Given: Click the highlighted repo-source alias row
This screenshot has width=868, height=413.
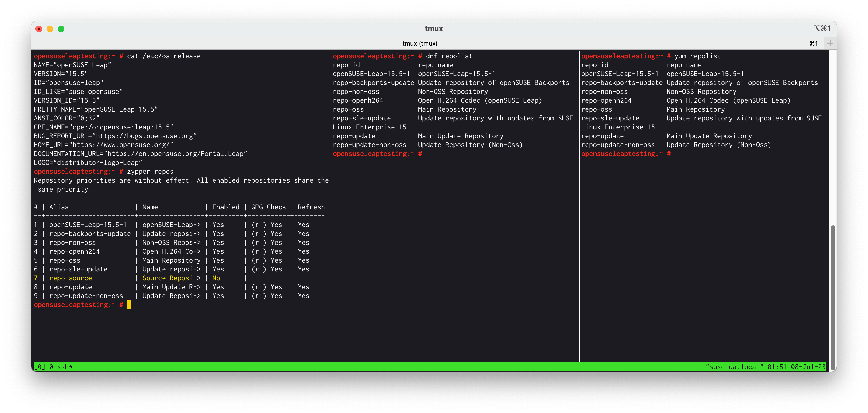Looking at the screenshot, I should (70, 278).
